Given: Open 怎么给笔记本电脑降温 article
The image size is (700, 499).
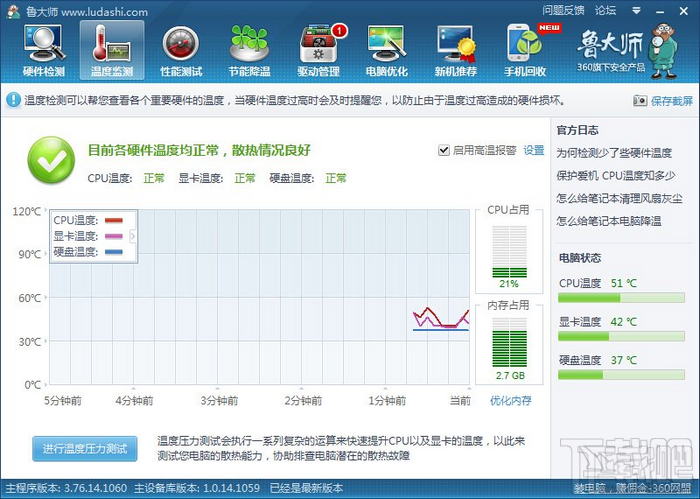Looking at the screenshot, I should (x=609, y=221).
